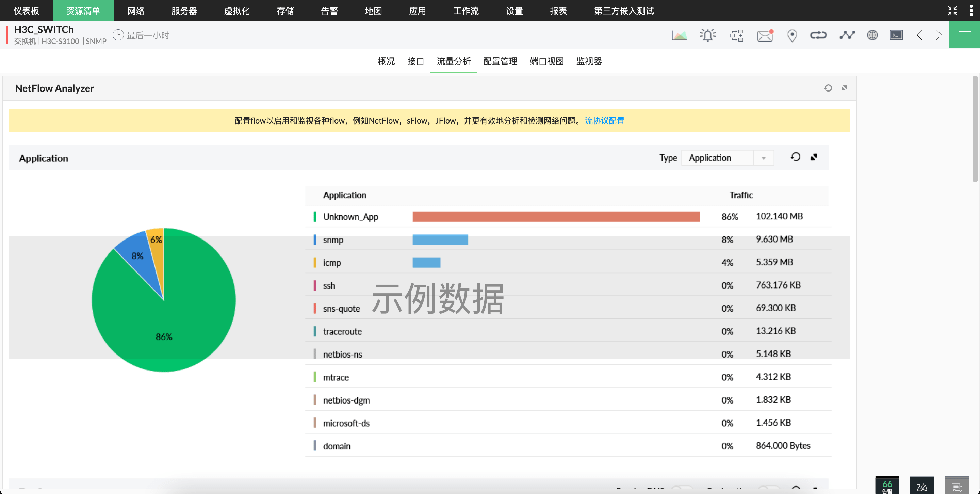Open the 告警 menu in top navigation
Screen dimensions: 980x494
(x=329, y=11)
